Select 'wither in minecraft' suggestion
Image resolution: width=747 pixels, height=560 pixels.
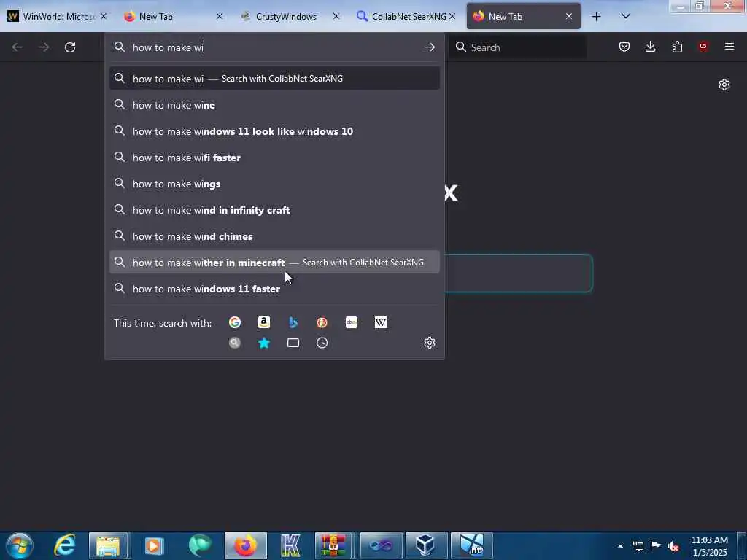(x=274, y=262)
